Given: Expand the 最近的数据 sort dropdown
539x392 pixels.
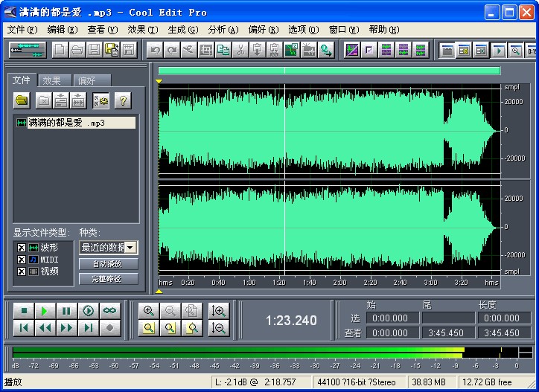Looking at the screenshot, I should [x=130, y=248].
